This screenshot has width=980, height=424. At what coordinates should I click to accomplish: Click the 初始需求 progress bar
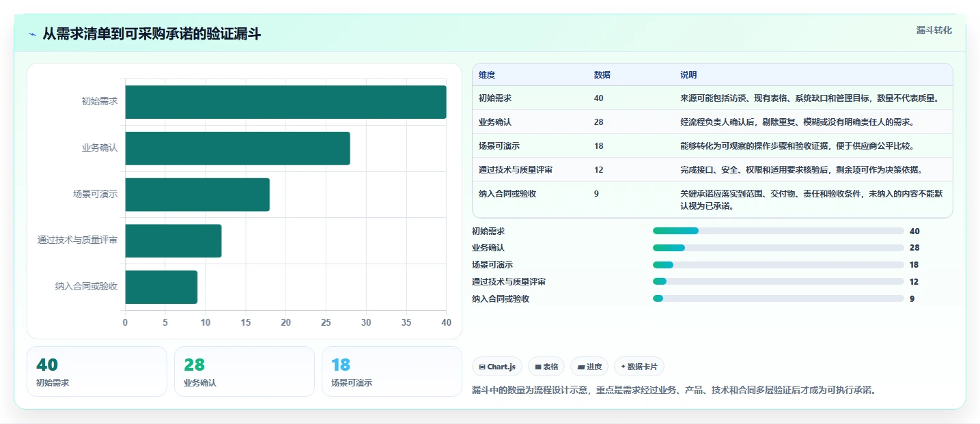[779, 231]
